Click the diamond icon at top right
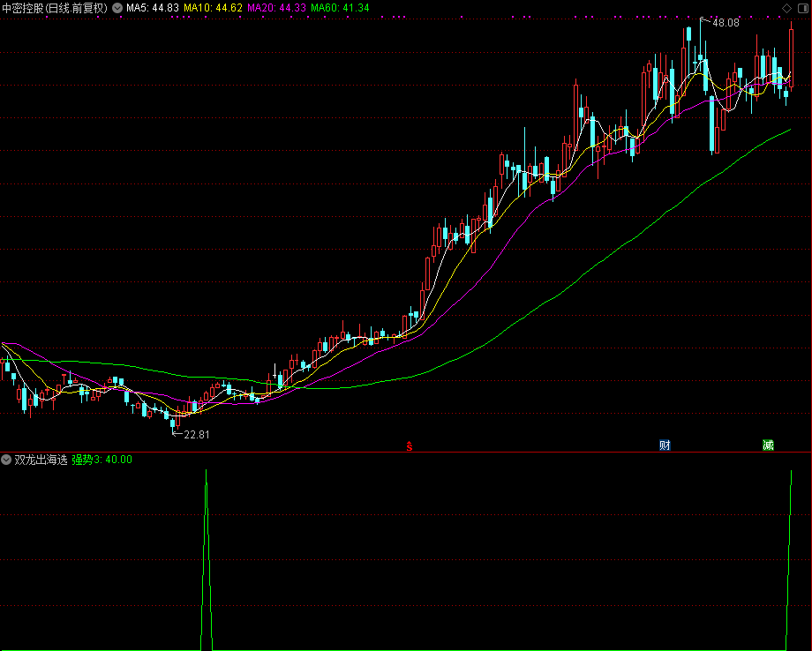 pyautogui.click(x=786, y=8)
